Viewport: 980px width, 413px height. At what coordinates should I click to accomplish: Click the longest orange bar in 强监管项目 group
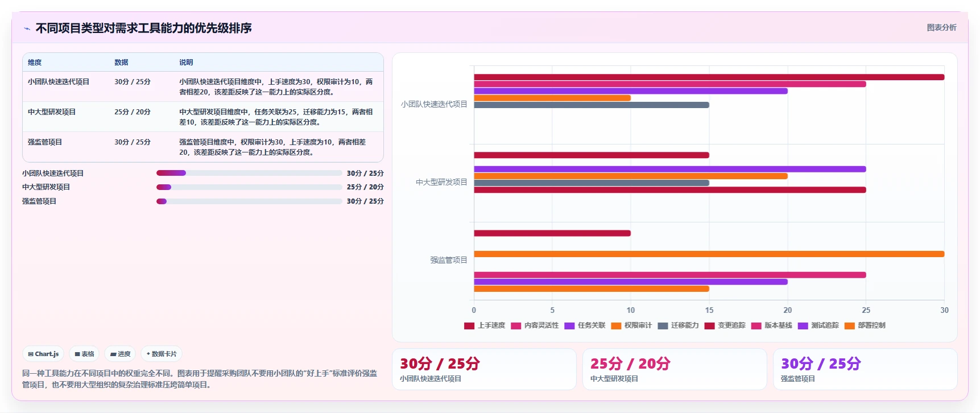pyautogui.click(x=709, y=254)
